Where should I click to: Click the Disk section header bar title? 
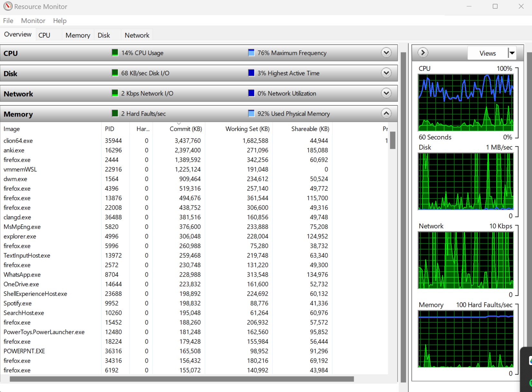coord(10,74)
